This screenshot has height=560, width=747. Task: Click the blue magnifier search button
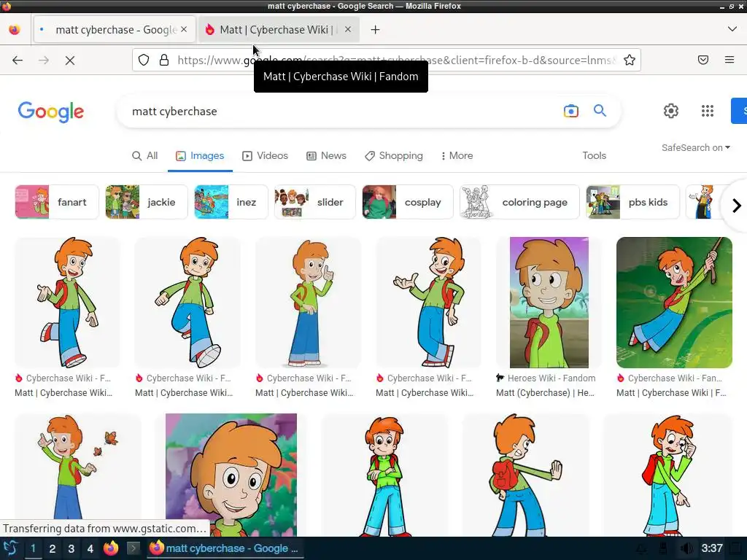point(600,111)
